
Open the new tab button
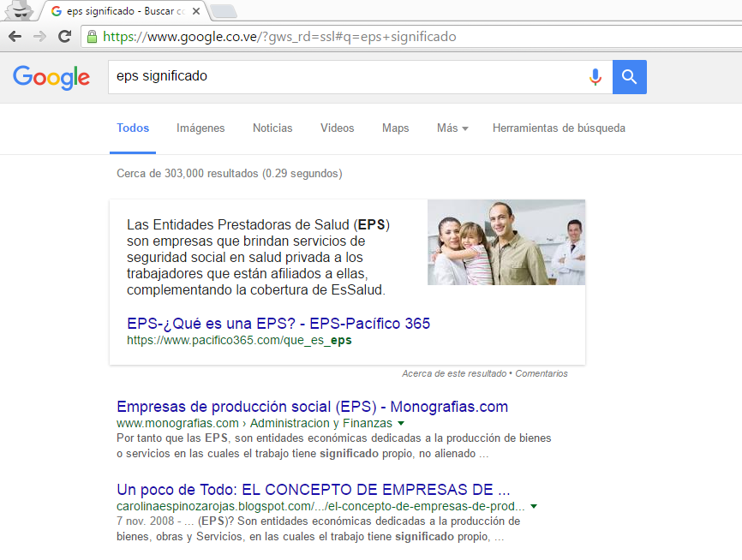[223, 11]
